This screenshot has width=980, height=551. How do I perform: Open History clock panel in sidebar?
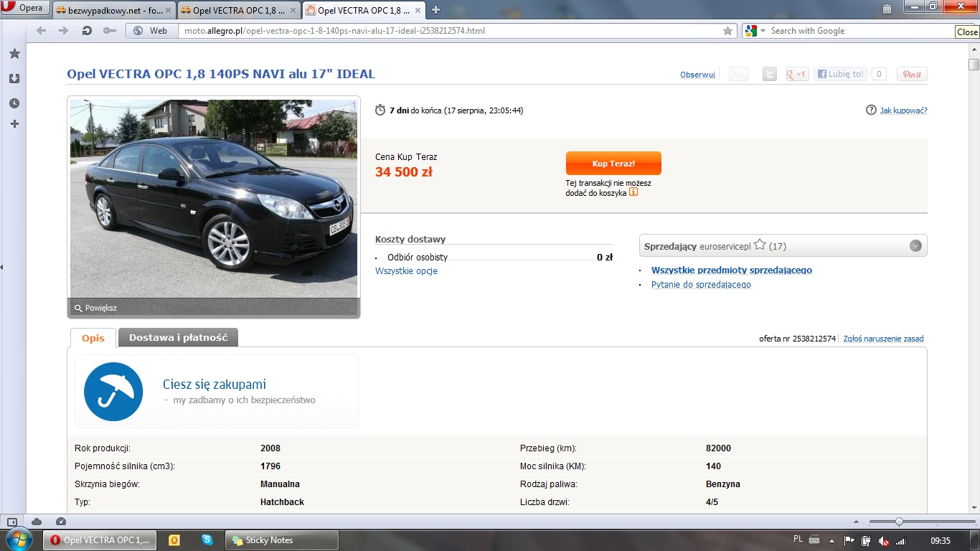point(14,103)
